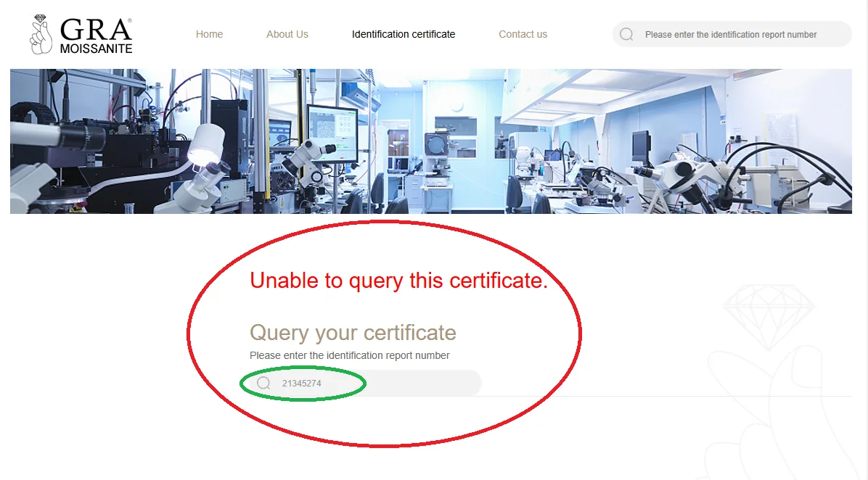Image resolution: width=868 pixels, height=480 pixels.
Task: Focus the header identification report number field
Action: click(732, 34)
